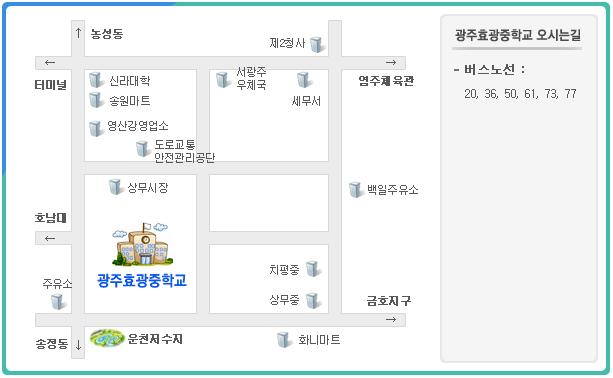Screen dimensions: 613x378
Task: Click the 제2청사 building icon
Action: tap(317, 45)
